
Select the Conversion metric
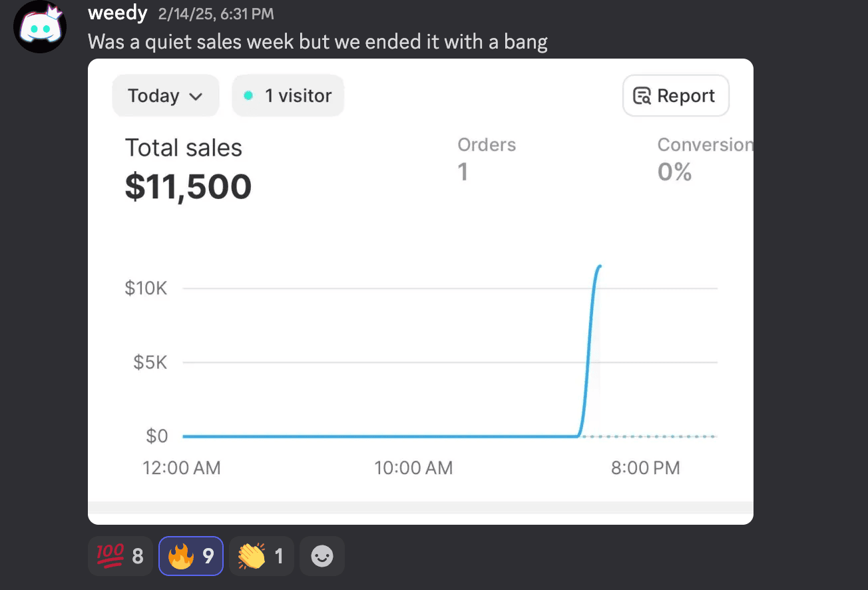tap(704, 145)
